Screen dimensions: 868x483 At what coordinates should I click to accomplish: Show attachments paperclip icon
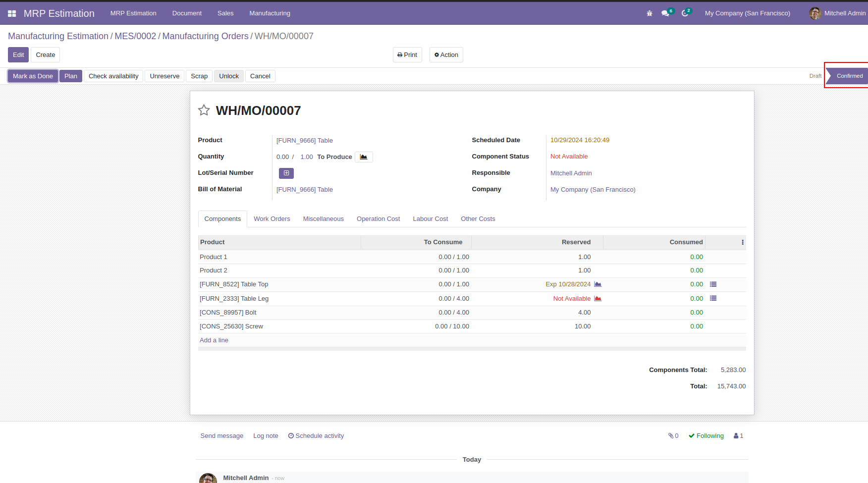(x=673, y=436)
